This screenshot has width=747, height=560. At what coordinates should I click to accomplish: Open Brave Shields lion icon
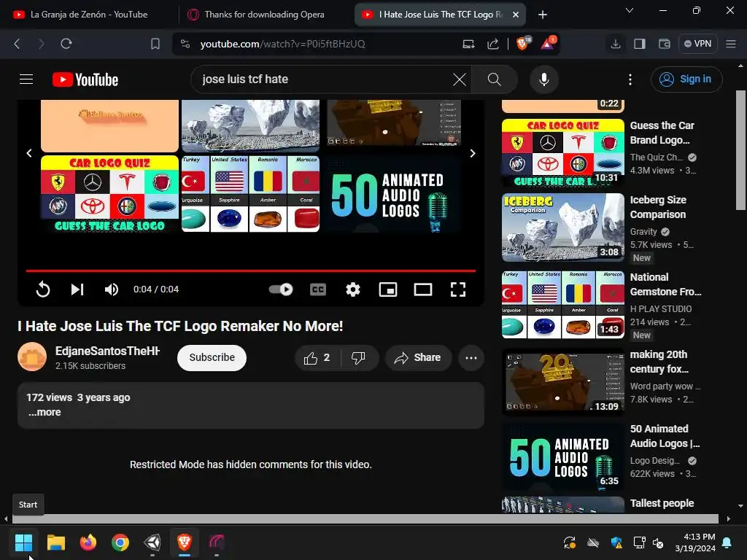tap(523, 43)
